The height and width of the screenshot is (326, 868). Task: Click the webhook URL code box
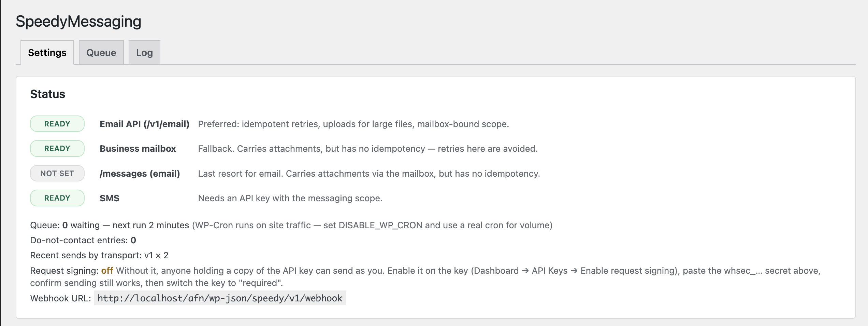220,298
